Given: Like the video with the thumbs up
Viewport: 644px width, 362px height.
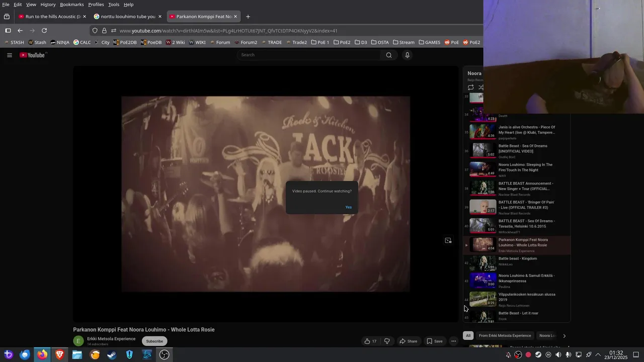Looking at the screenshot, I should pyautogui.click(x=370, y=341).
